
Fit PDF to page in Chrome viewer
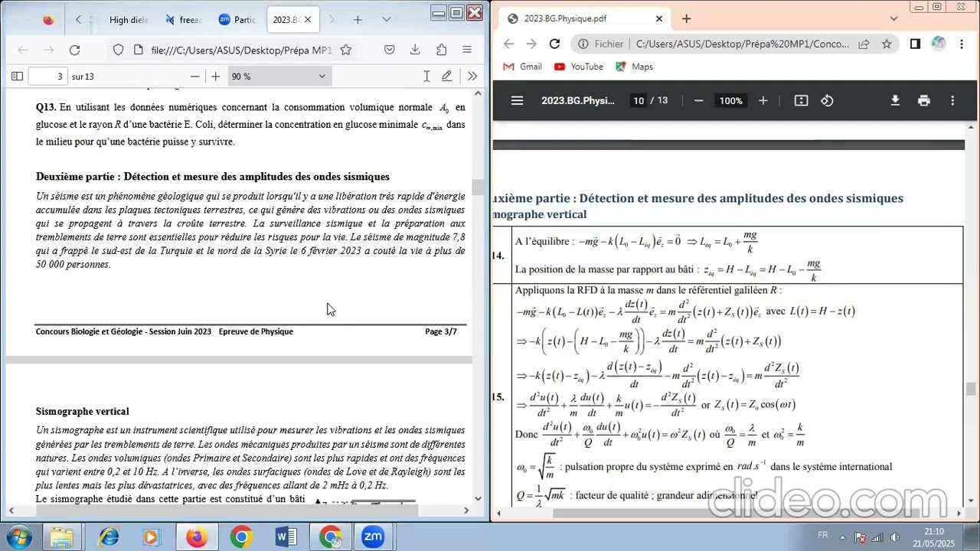click(801, 101)
